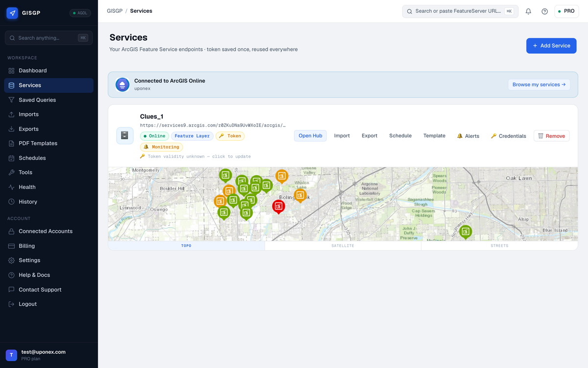Click the AGOL status badge
This screenshot has height=368, width=588.
80,13
